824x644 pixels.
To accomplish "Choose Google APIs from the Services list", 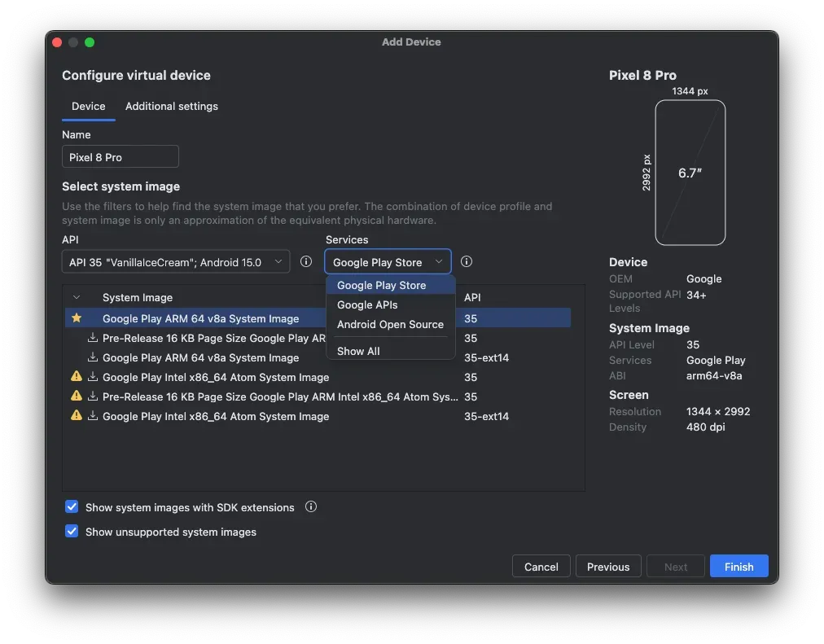I will [x=367, y=304].
